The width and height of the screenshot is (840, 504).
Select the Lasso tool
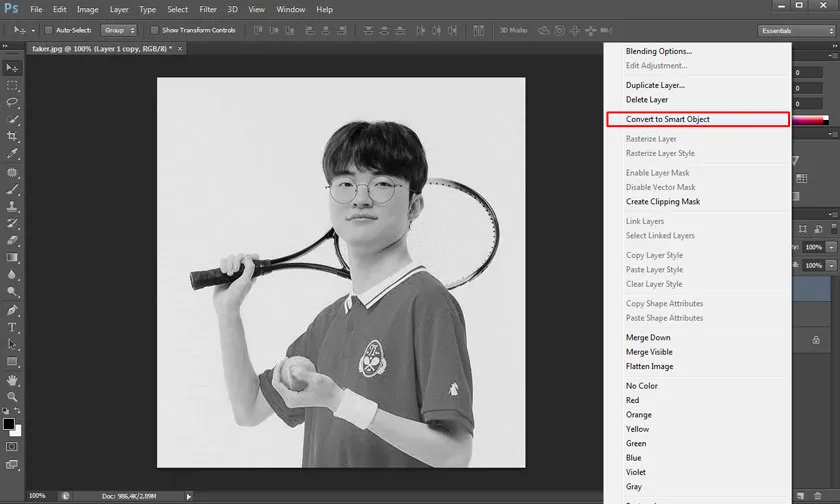pyautogui.click(x=12, y=102)
